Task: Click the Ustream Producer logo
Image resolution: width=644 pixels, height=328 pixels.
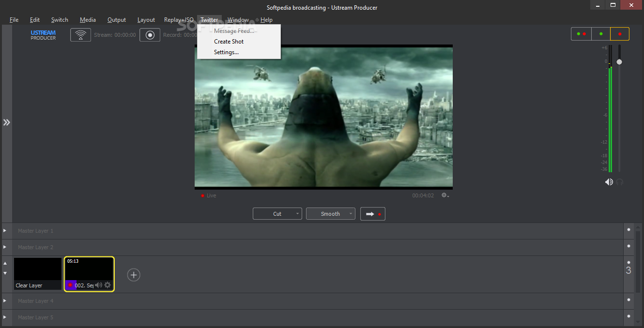Action: click(x=43, y=35)
